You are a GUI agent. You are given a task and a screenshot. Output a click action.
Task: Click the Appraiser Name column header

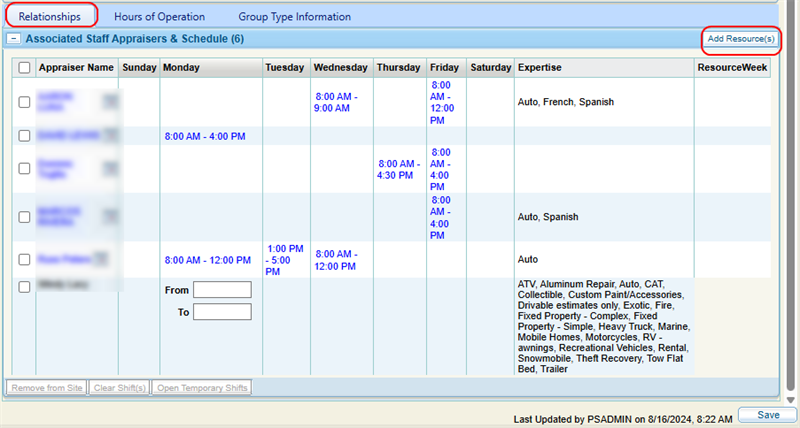[76, 67]
